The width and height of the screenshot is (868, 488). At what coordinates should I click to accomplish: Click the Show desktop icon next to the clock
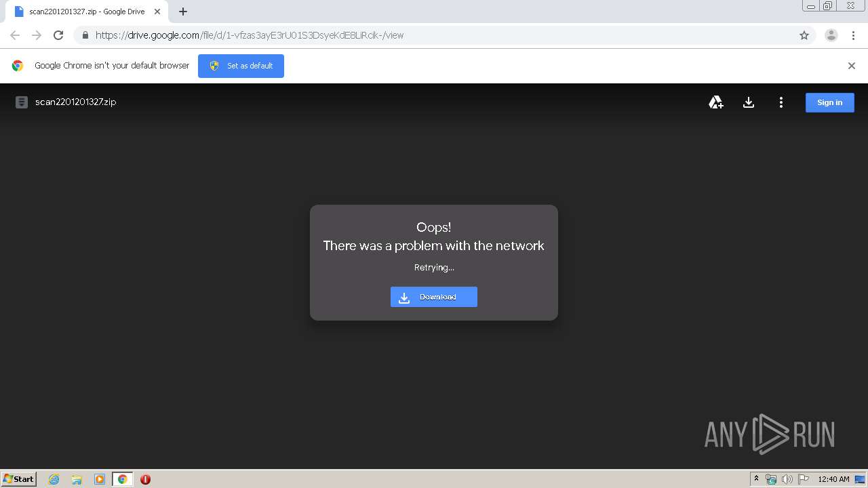[860, 479]
